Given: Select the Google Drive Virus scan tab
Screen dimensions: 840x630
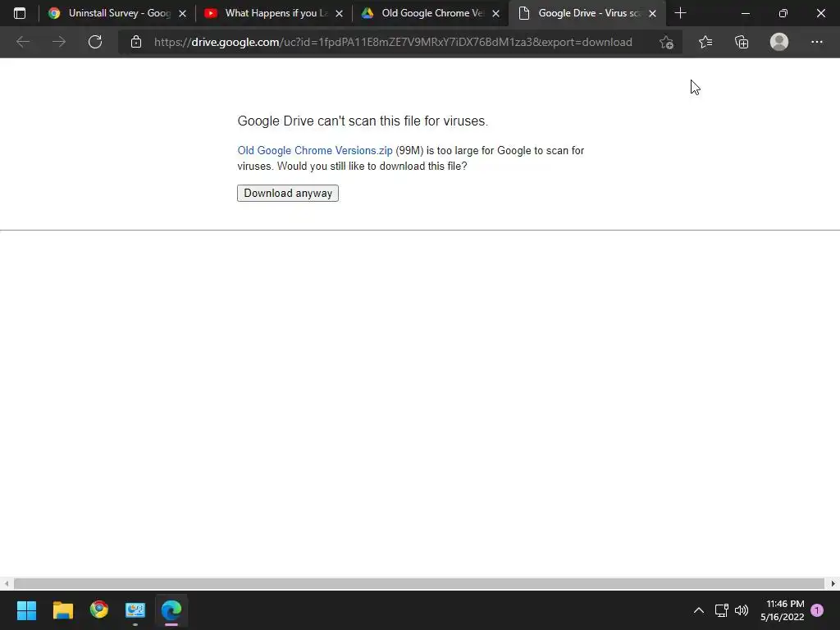Looking at the screenshot, I should [587, 13].
